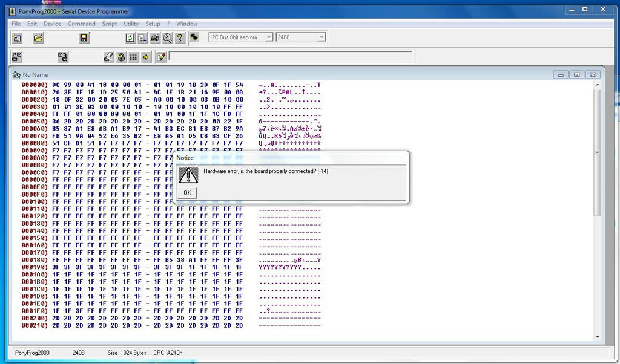Image resolution: width=620 pixels, height=364 pixels.
Task: Click the Erase device eraser icon
Action: pyautogui.click(x=109, y=57)
